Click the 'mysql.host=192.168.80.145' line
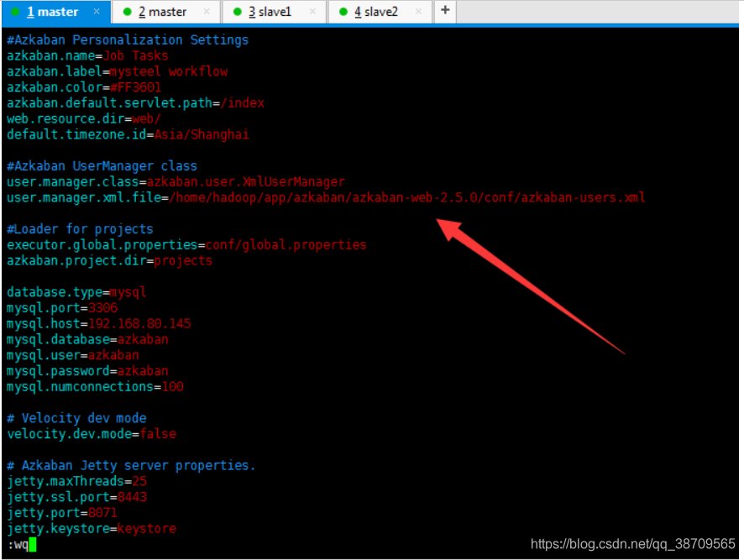This screenshot has height=560, width=744. (x=99, y=324)
